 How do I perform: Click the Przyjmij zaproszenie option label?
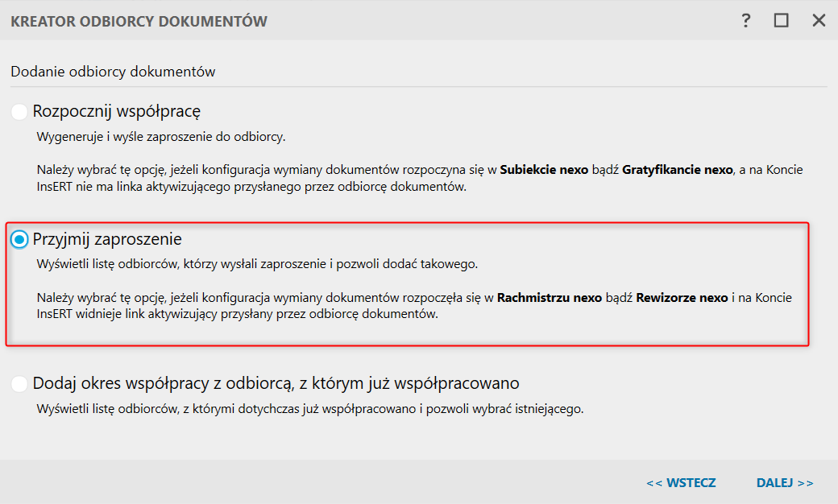[x=107, y=239]
